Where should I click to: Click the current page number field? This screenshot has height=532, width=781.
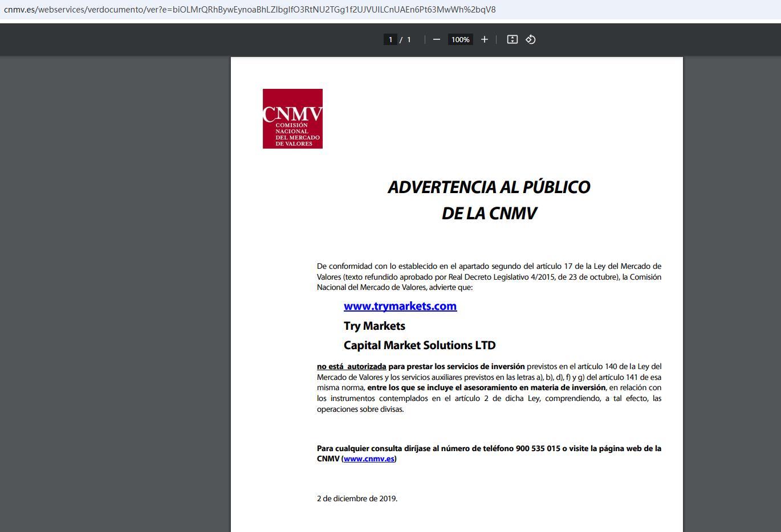391,39
